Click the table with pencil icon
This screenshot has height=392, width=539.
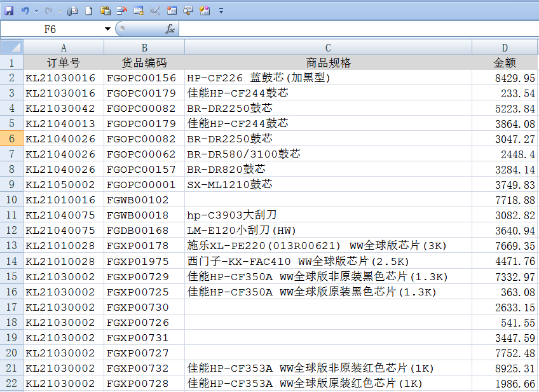(139, 11)
